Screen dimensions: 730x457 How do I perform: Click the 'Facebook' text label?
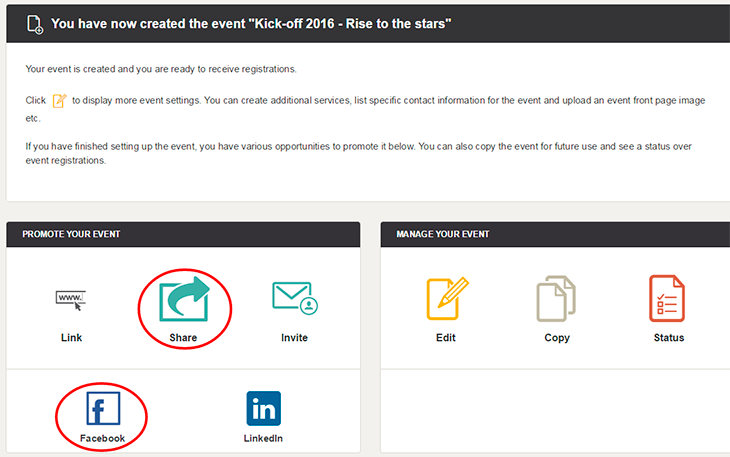pyautogui.click(x=102, y=438)
